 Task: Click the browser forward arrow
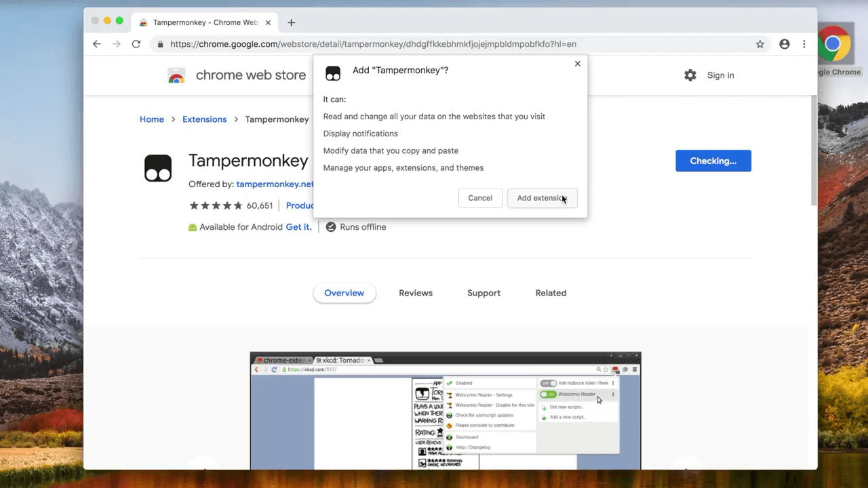[117, 44]
